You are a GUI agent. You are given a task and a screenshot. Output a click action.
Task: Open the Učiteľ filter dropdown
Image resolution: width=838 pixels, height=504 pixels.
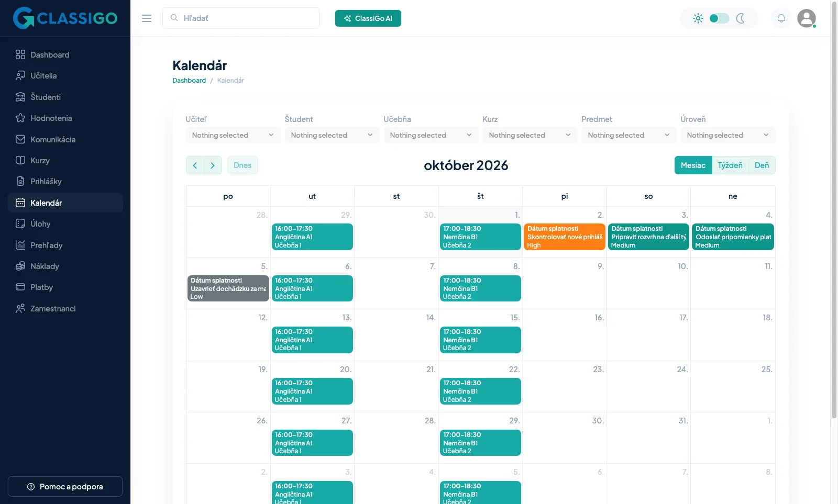[233, 135]
